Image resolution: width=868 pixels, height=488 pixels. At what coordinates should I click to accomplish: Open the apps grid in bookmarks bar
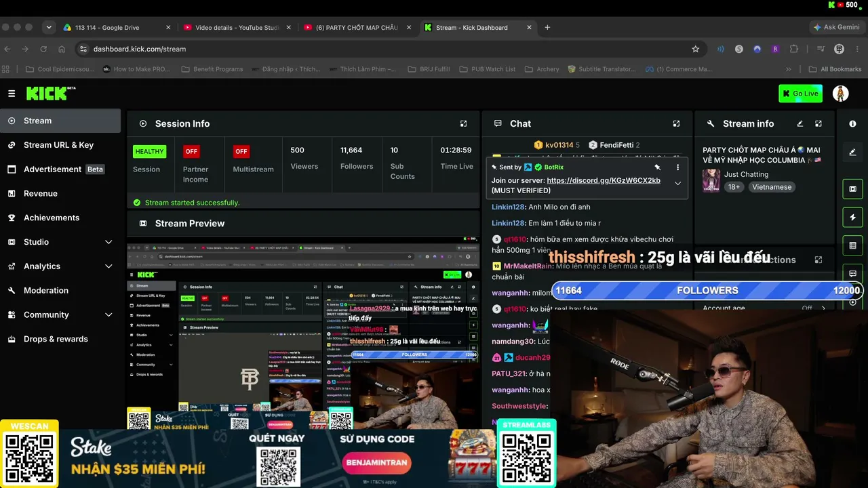6,69
